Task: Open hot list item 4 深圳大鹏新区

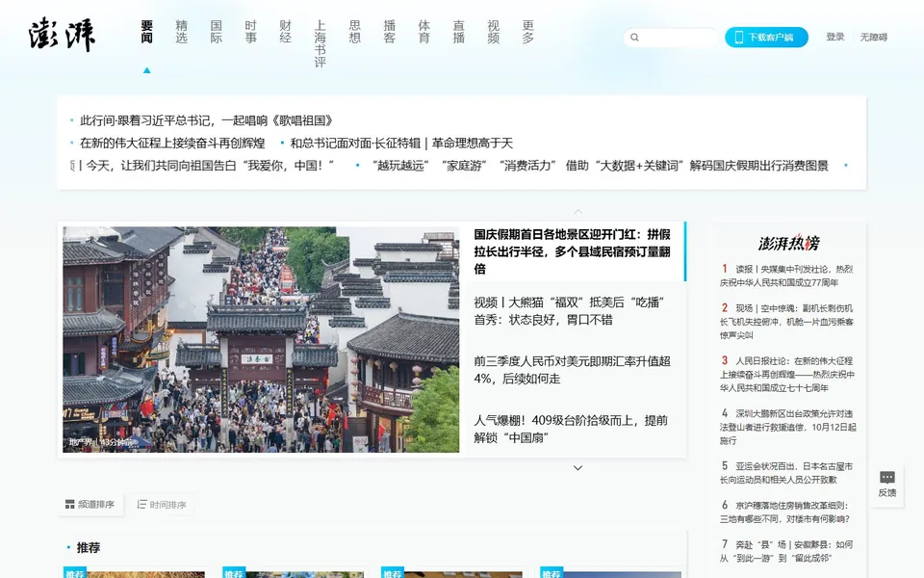Action: point(788,427)
